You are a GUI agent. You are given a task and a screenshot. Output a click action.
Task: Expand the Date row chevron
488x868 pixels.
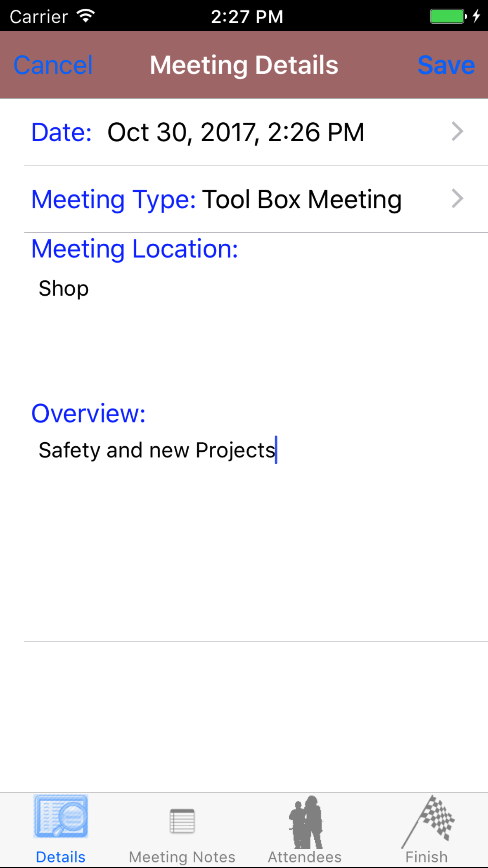coord(457,131)
